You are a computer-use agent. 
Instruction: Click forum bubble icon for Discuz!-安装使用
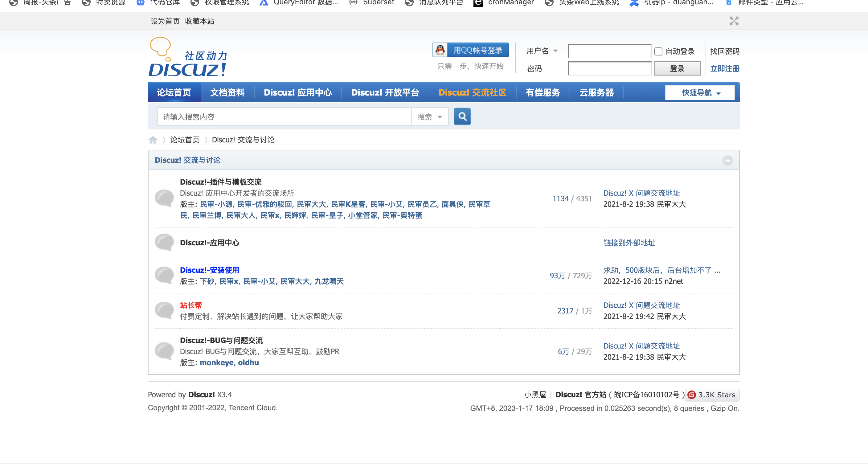164,275
